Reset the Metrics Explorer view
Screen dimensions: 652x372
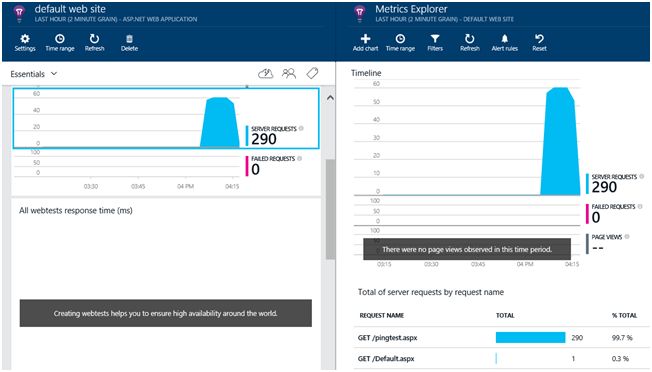pos(539,43)
